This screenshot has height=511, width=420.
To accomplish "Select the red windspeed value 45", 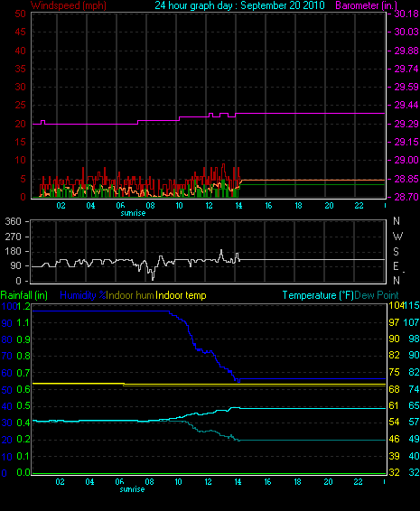I will tap(20, 32).
